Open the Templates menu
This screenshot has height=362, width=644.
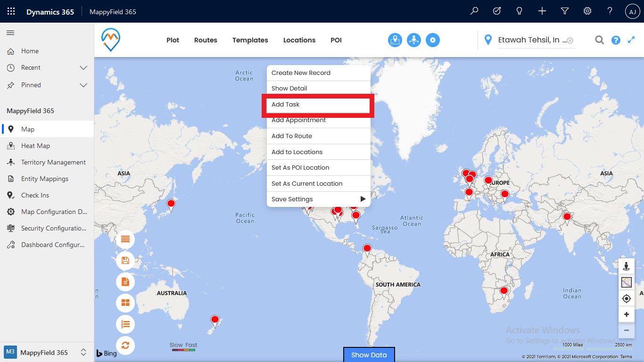[250, 40]
